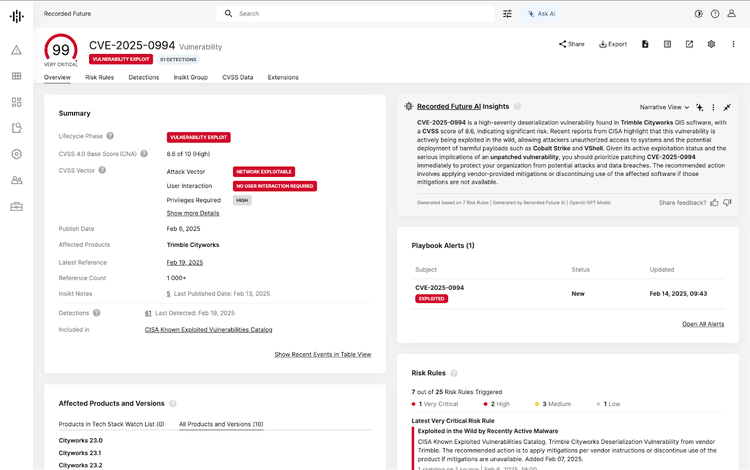Open advanced search filter sliders icon
This screenshot has height=470, width=750.
(507, 14)
